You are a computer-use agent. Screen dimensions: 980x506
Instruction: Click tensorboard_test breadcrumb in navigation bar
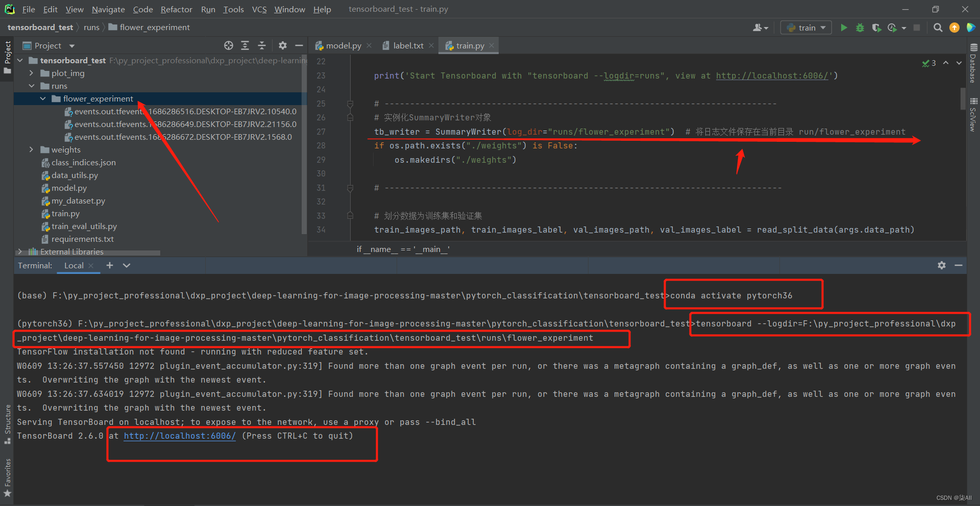click(40, 27)
